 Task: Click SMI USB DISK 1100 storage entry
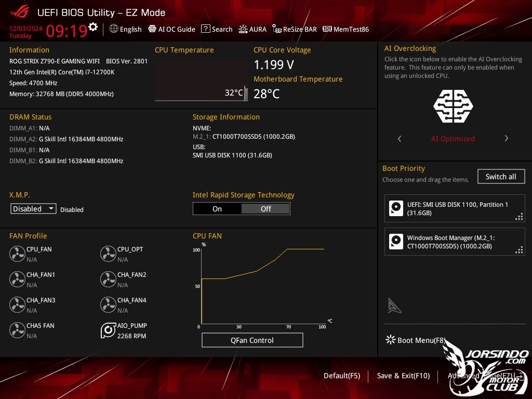232,155
